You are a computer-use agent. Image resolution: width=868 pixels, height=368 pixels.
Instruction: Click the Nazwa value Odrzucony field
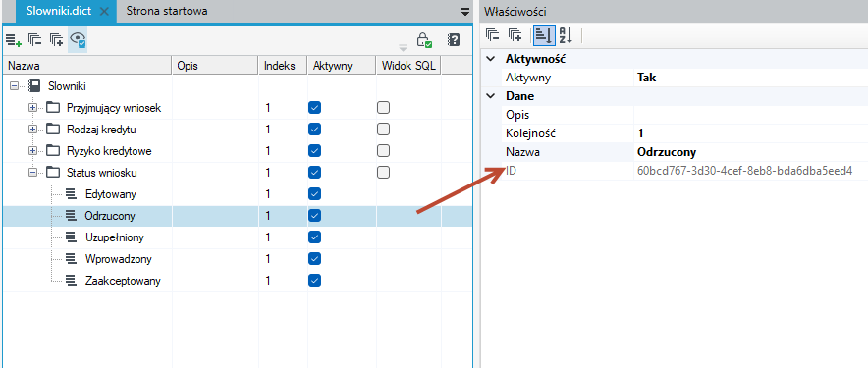coord(750,152)
